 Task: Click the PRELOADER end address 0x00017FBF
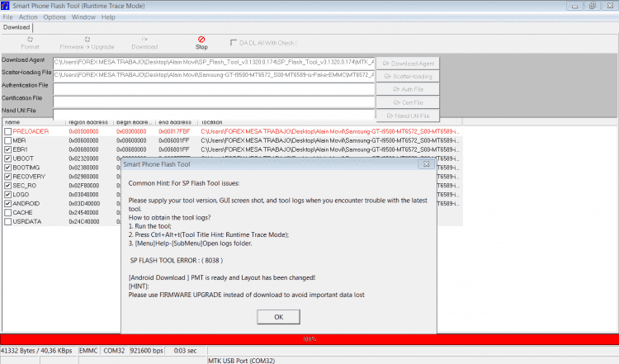point(174,131)
